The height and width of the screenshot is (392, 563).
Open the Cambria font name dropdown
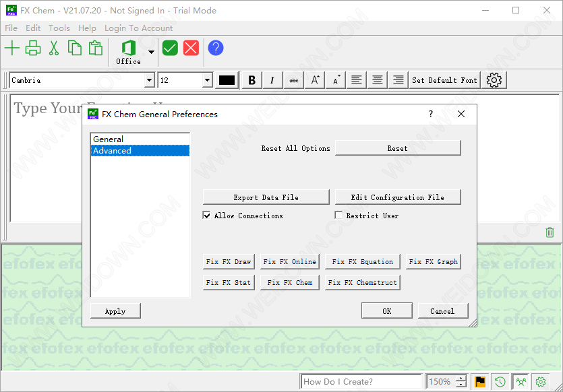pos(150,80)
